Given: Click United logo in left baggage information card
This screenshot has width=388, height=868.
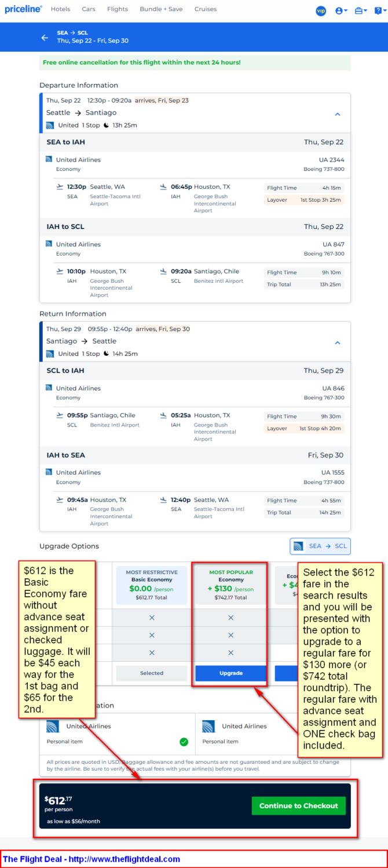Looking at the screenshot, I should click(53, 727).
